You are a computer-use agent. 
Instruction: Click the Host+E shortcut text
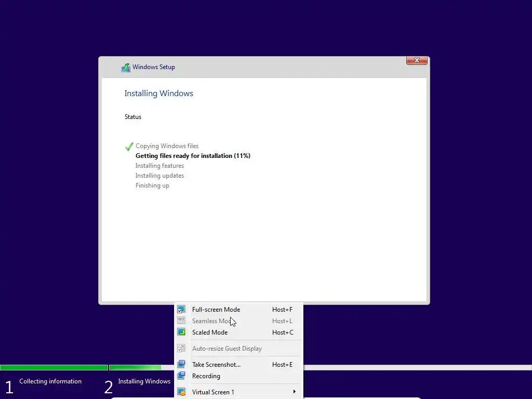point(282,364)
